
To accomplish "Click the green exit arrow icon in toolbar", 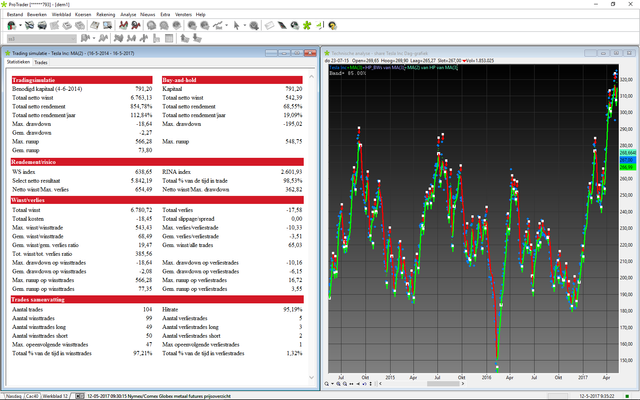I will point(319,26).
